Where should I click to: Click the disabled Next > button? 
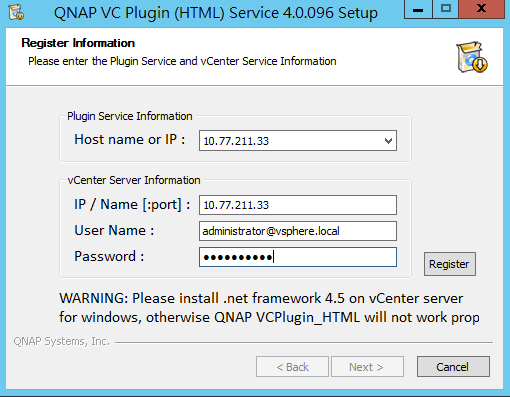[x=367, y=367]
